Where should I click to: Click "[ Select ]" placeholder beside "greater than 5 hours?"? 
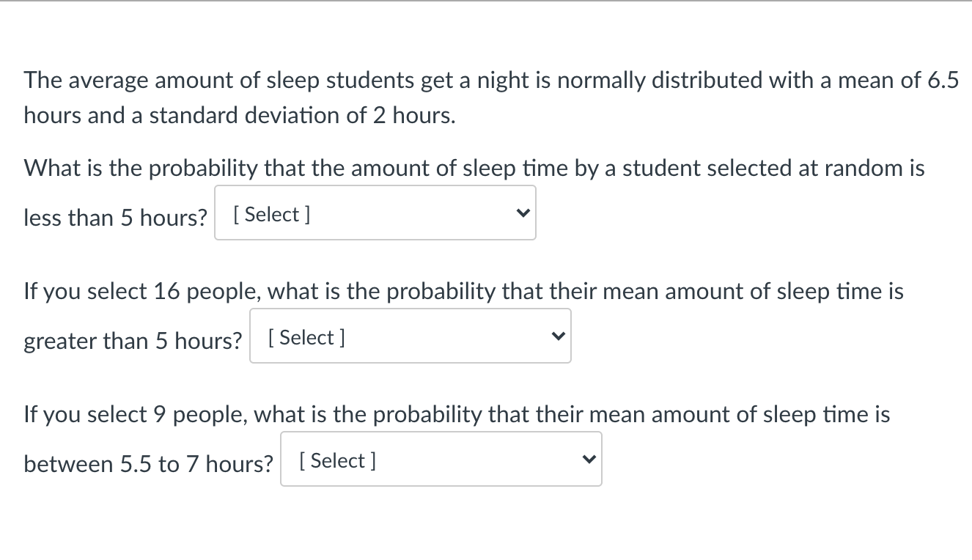306,338
